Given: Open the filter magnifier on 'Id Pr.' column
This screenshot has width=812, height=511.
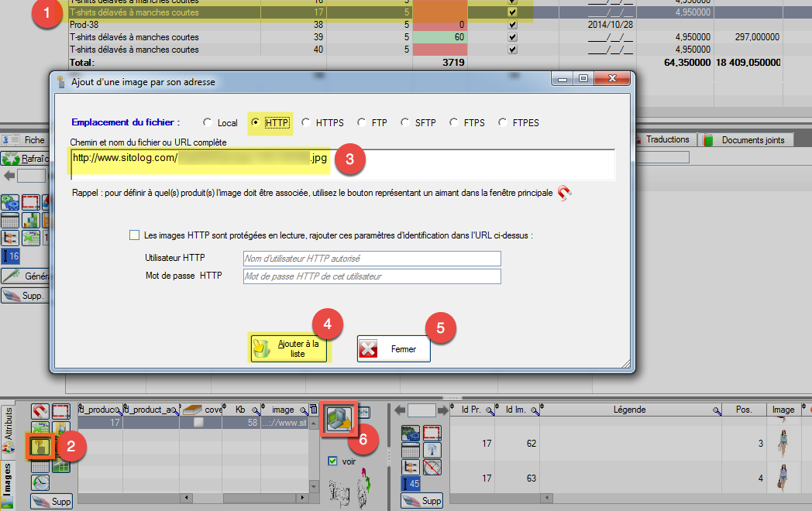Looking at the screenshot, I should point(489,410).
